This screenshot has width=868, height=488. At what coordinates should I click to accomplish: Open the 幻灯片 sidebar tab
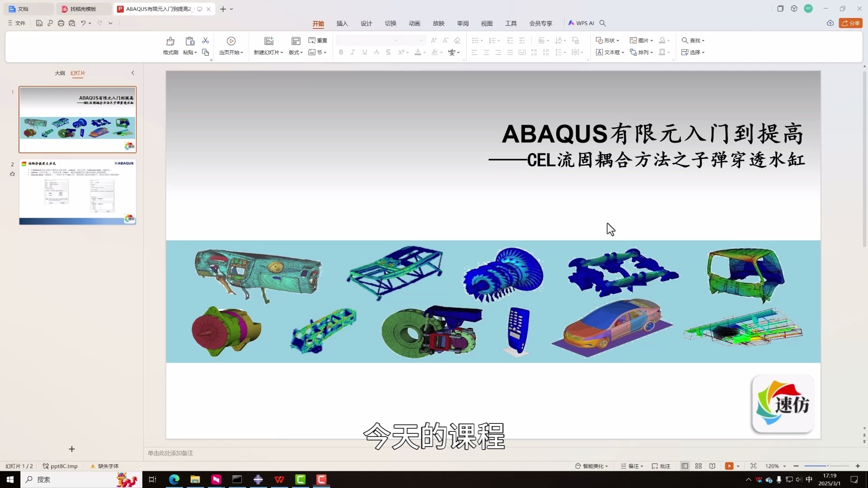(x=78, y=73)
